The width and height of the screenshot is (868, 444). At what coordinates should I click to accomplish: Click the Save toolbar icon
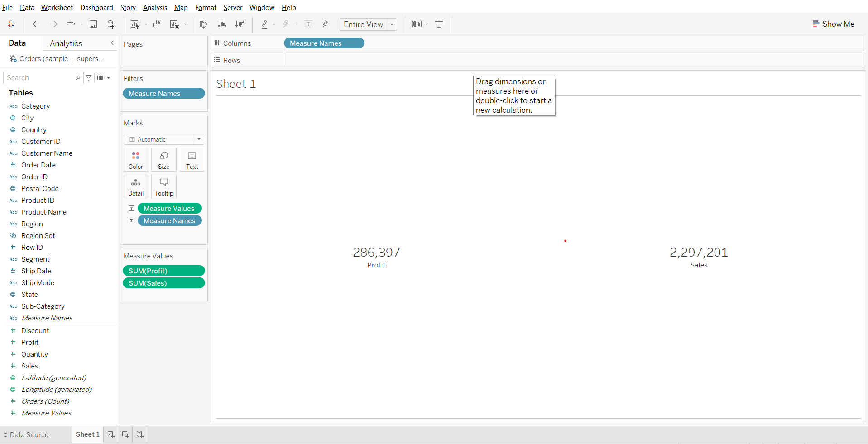[x=93, y=24]
